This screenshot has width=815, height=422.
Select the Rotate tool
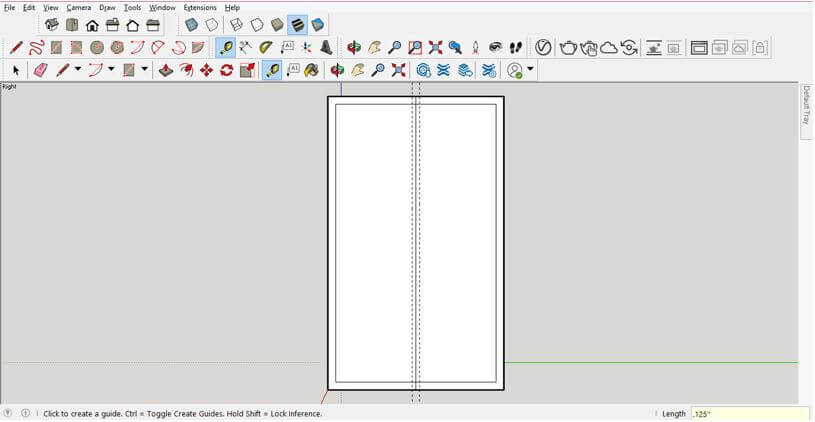227,70
